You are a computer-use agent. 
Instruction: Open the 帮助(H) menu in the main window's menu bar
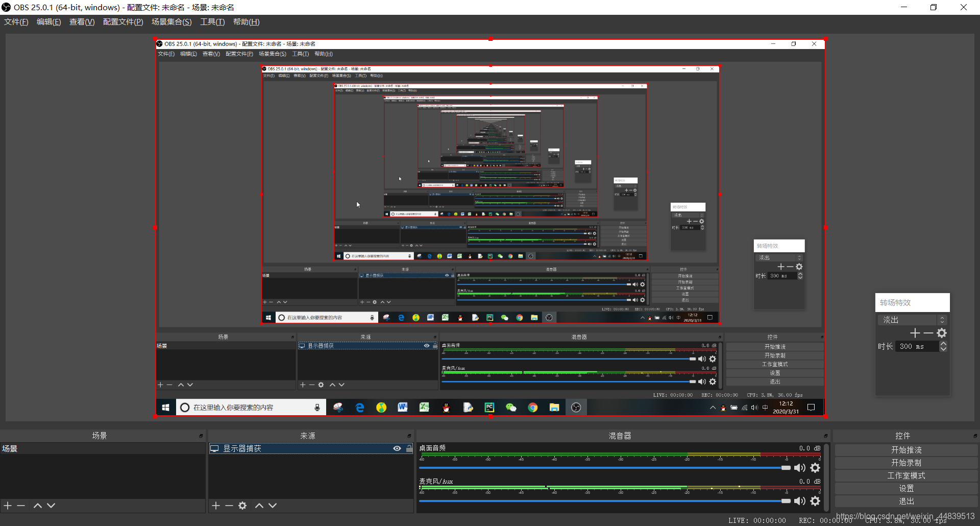[x=246, y=22]
